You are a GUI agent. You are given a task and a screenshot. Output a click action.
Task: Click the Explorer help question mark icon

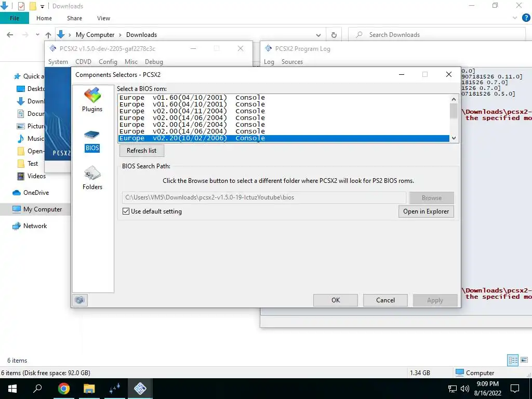(526, 18)
